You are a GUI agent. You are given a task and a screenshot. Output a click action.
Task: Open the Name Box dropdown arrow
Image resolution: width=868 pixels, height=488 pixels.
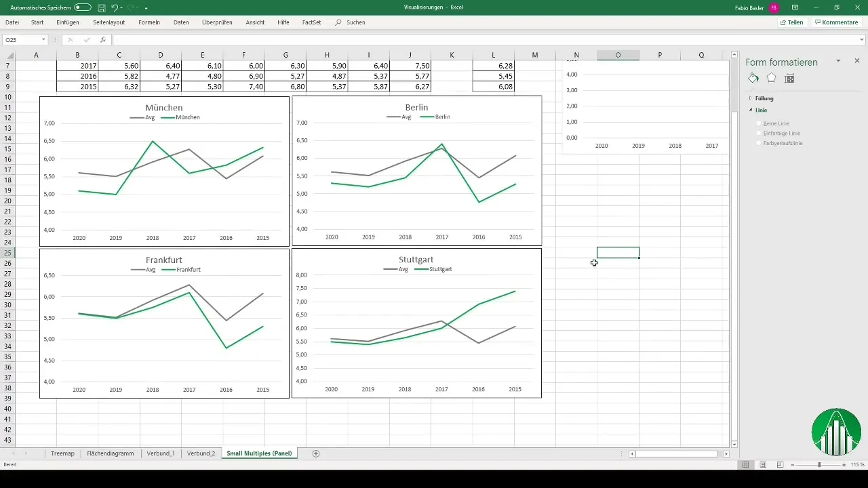44,40
